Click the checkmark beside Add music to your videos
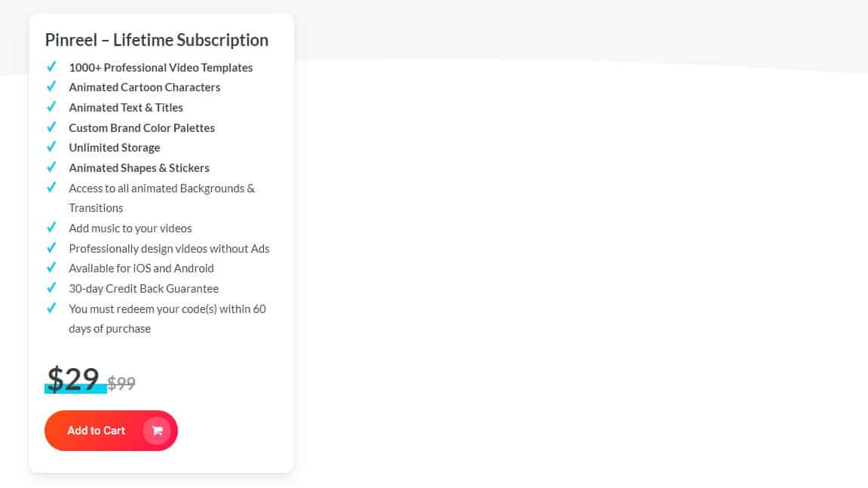868x488 pixels. [x=51, y=227]
